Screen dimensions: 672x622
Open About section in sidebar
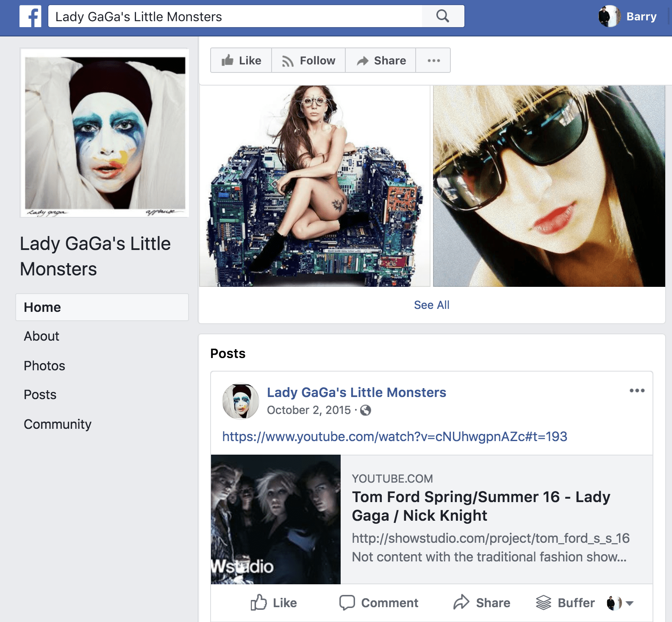click(x=42, y=336)
